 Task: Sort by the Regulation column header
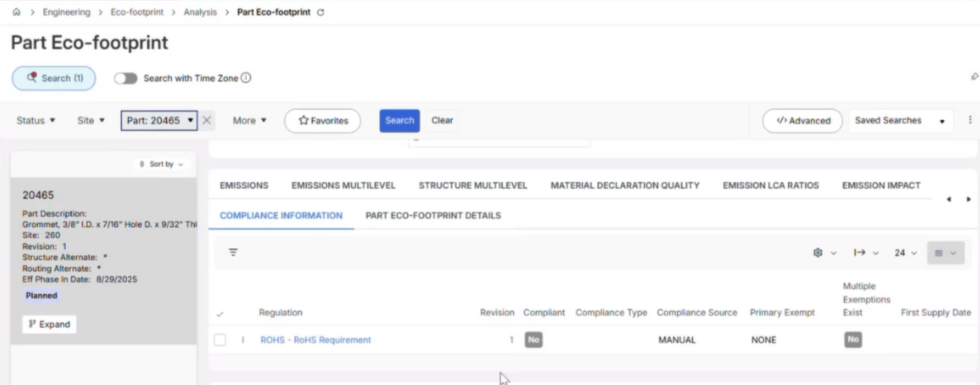280,313
